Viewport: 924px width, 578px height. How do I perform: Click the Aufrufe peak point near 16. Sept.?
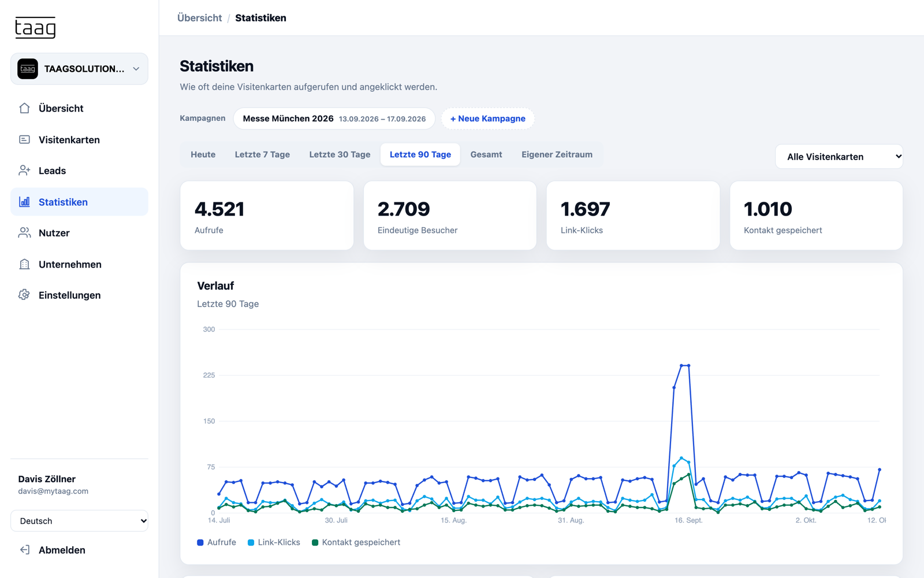688,365
